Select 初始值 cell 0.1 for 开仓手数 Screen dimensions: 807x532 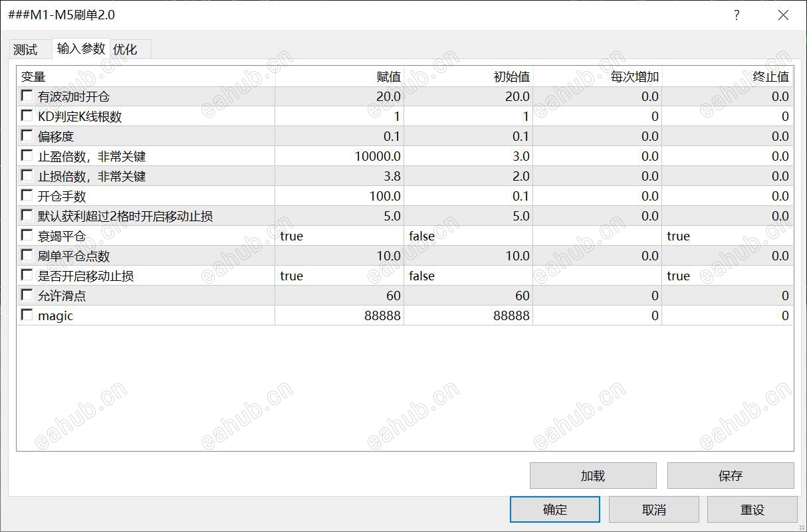(469, 196)
